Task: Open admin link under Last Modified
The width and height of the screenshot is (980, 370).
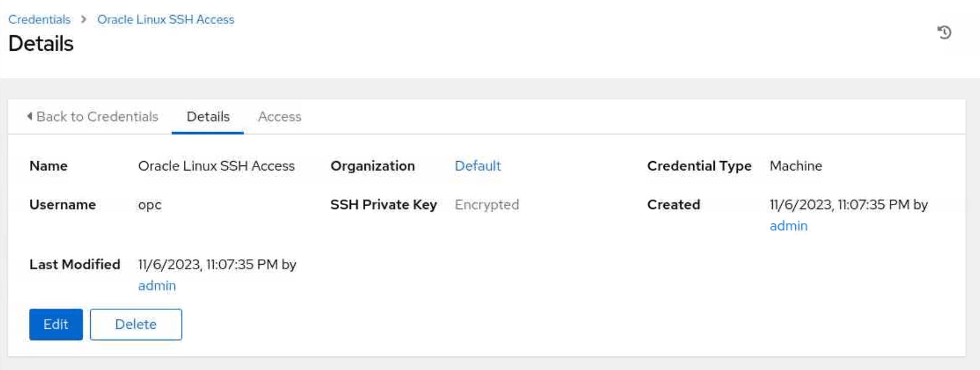Action: click(x=157, y=285)
